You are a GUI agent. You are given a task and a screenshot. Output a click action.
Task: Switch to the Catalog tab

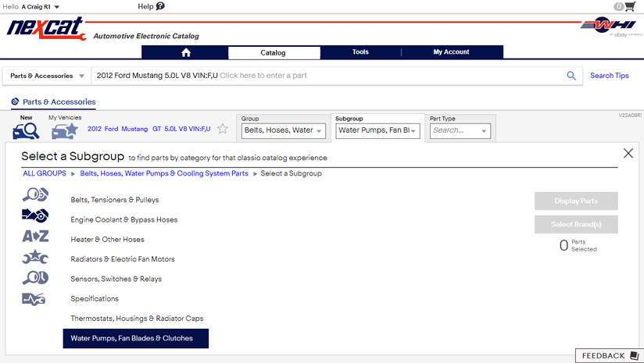[x=274, y=52]
